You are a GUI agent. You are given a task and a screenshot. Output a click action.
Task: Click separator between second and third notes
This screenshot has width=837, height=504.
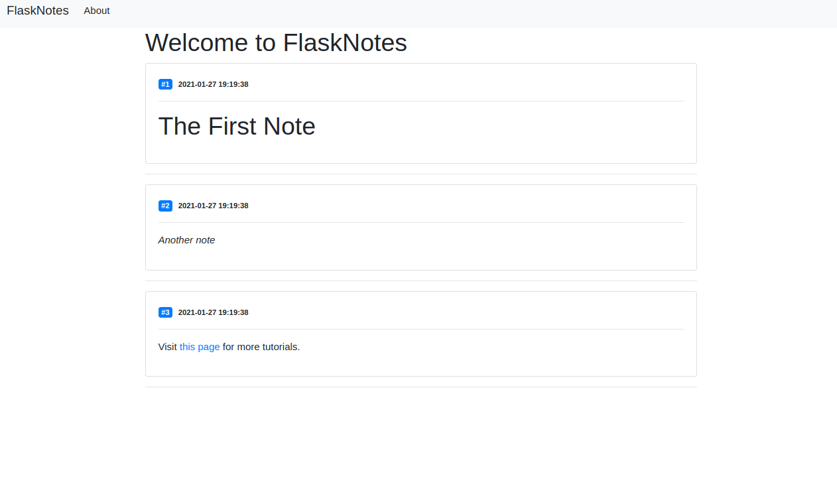click(421, 281)
